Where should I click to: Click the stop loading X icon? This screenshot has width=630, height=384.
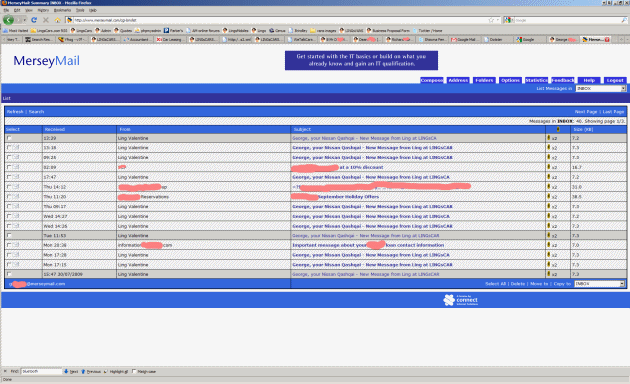coord(46,20)
